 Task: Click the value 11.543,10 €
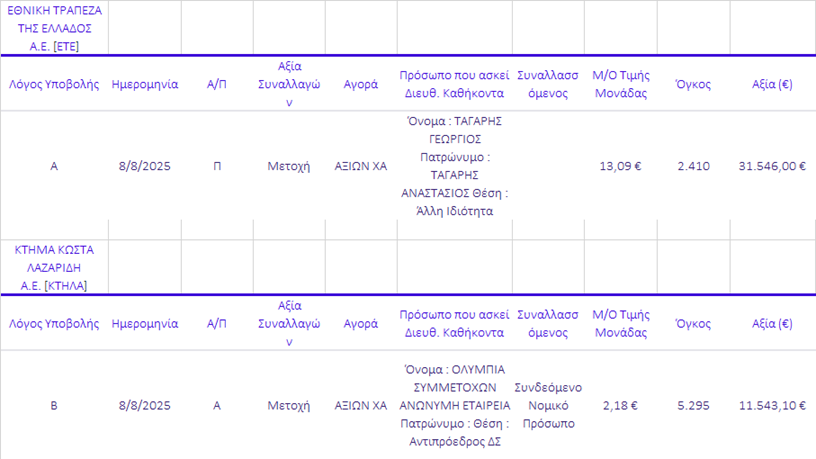pos(772,405)
